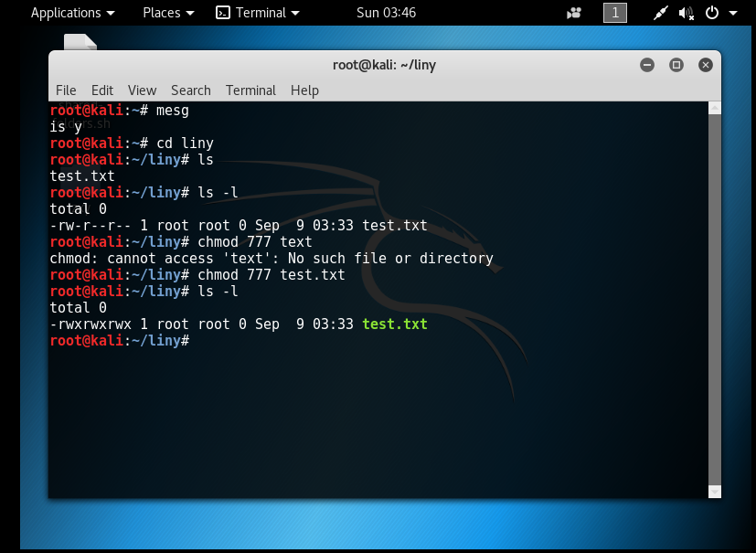Open the Terminal menu in terminal window

point(250,90)
